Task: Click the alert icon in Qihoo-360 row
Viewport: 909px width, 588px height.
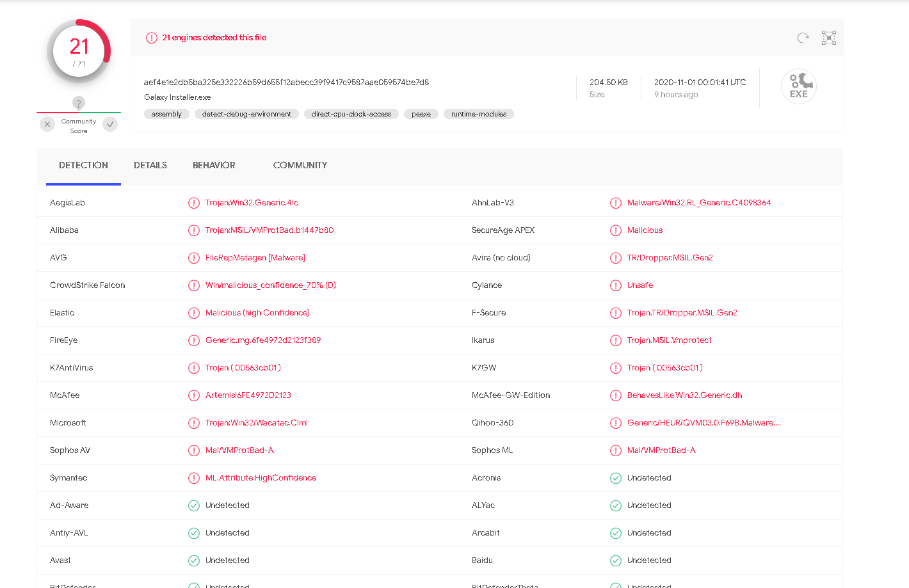Action: point(616,423)
